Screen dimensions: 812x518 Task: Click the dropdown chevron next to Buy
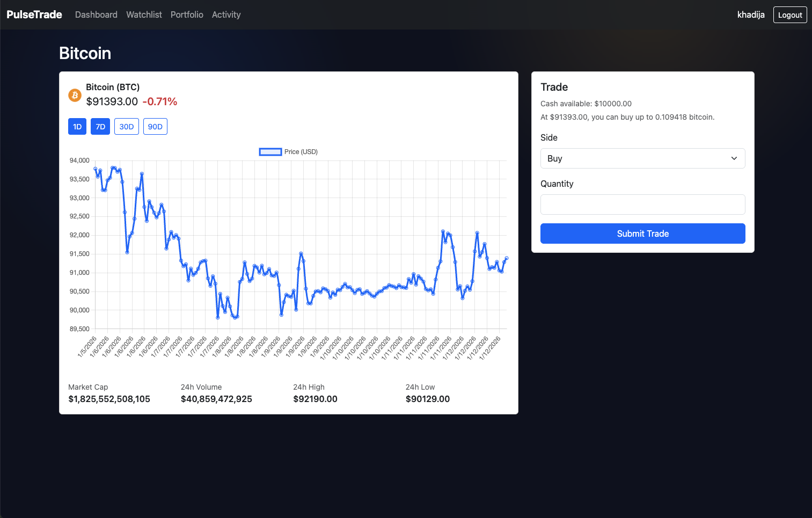pyautogui.click(x=734, y=158)
